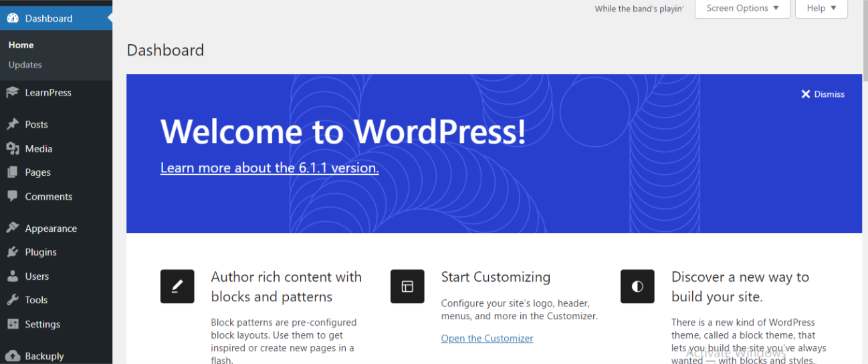Open the Dashboard menu item
868x364 pixels.
(x=56, y=18)
